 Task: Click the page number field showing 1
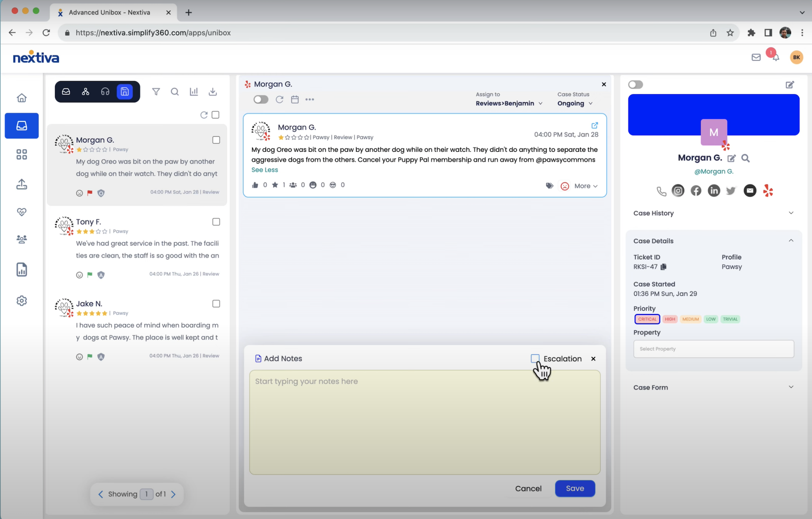pyautogui.click(x=147, y=494)
